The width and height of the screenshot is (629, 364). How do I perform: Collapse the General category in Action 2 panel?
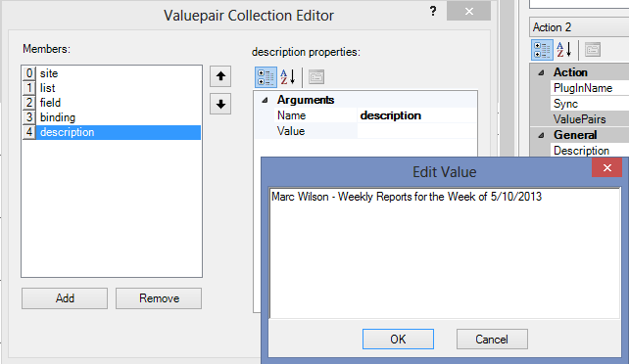point(541,135)
